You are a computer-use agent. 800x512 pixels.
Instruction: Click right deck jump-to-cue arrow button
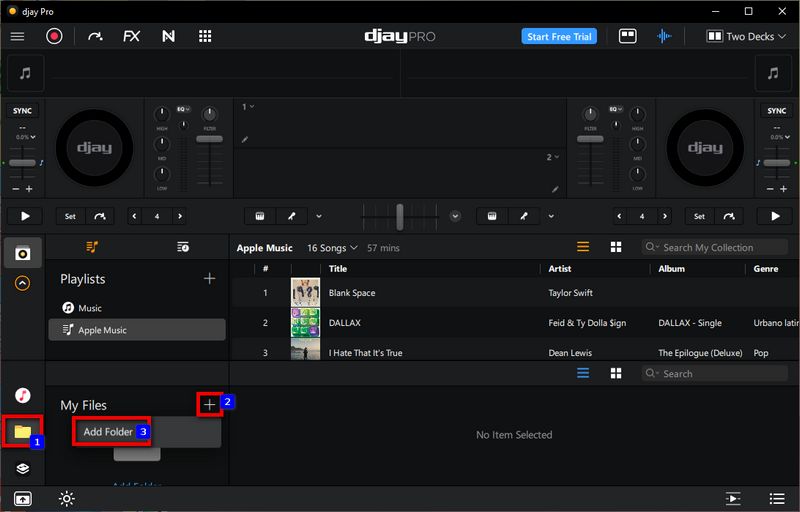(729, 216)
